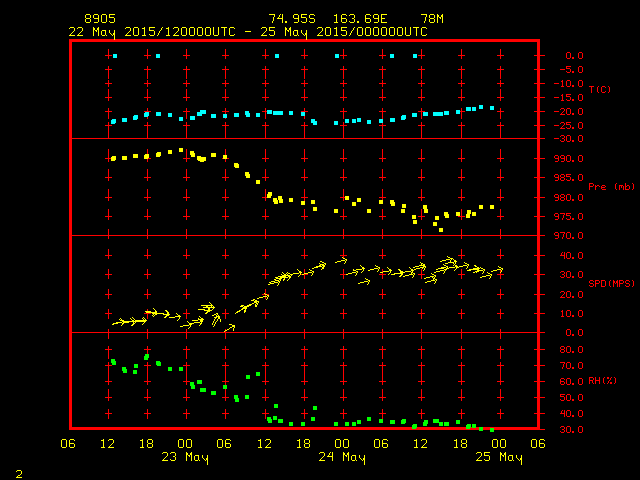
Task: Select the -20.0 temperature tick label
Action: [x=569, y=112]
